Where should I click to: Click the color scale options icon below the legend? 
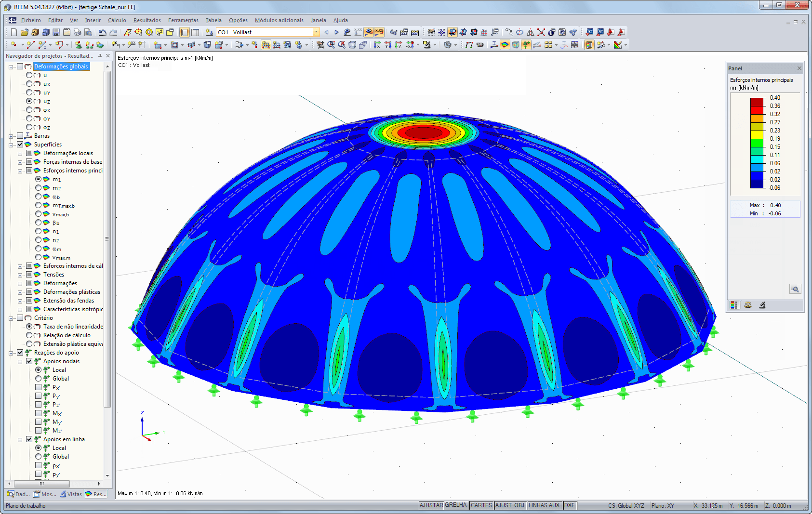(x=734, y=305)
